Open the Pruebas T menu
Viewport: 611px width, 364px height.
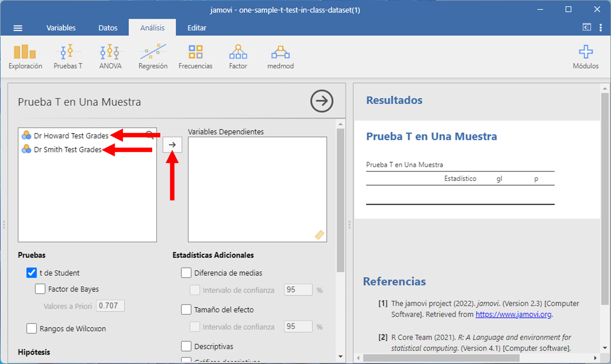(x=68, y=57)
